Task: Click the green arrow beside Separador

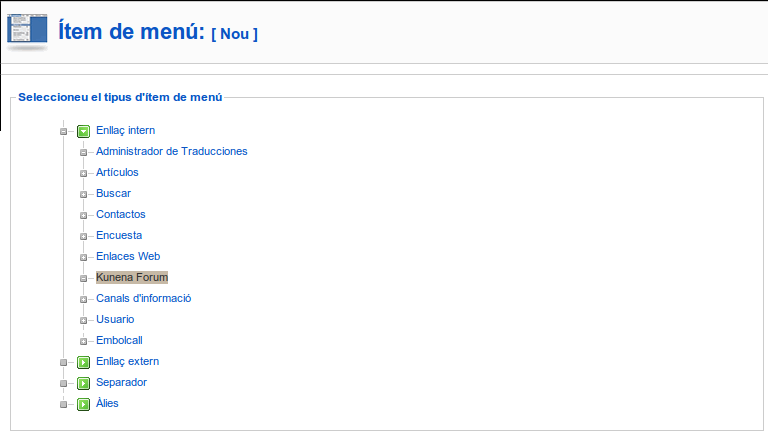Action: click(84, 383)
